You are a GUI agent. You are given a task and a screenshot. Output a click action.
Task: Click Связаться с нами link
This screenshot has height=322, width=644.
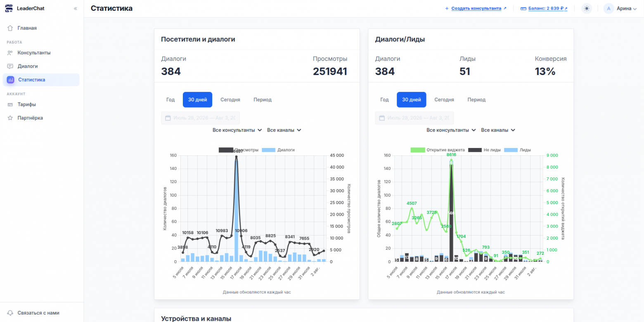coord(38,313)
